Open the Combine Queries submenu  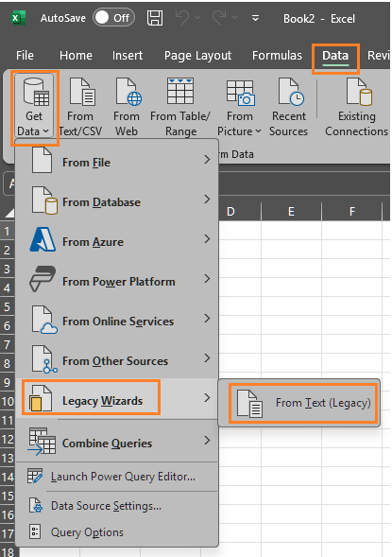click(117, 442)
